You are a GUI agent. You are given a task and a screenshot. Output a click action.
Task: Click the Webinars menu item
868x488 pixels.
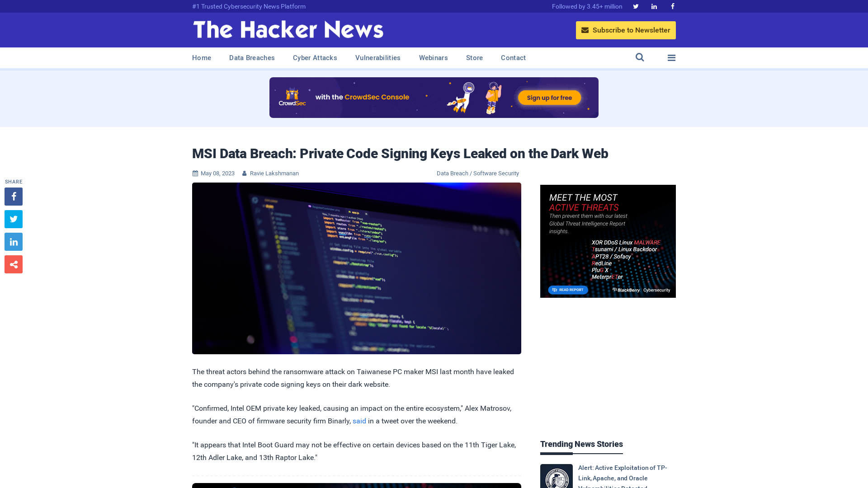click(434, 58)
